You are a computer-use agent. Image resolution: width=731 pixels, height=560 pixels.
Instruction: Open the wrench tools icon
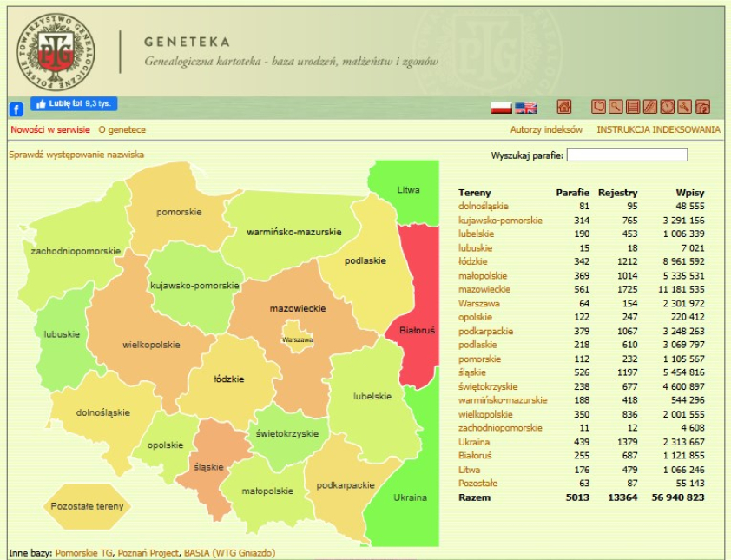coord(684,107)
